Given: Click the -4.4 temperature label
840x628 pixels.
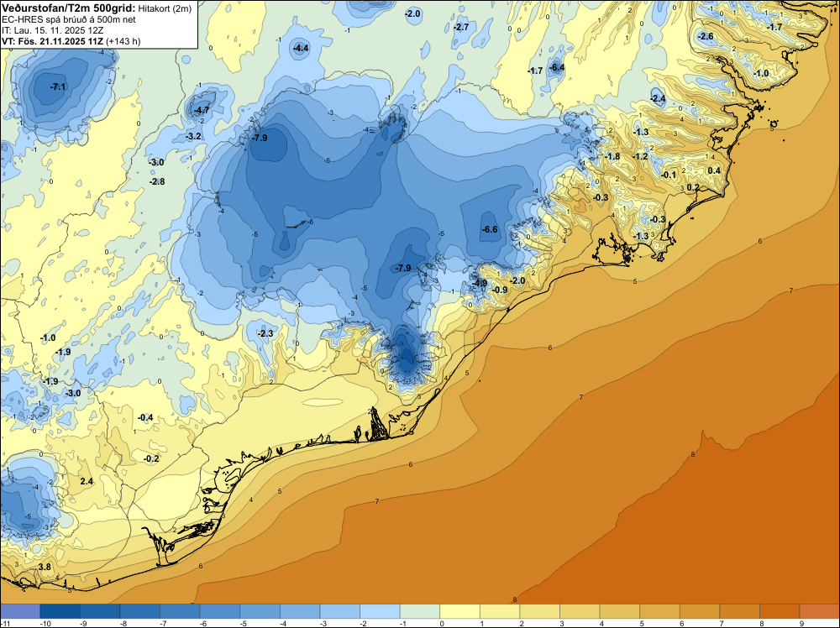Looking at the screenshot, I should click(x=301, y=48).
